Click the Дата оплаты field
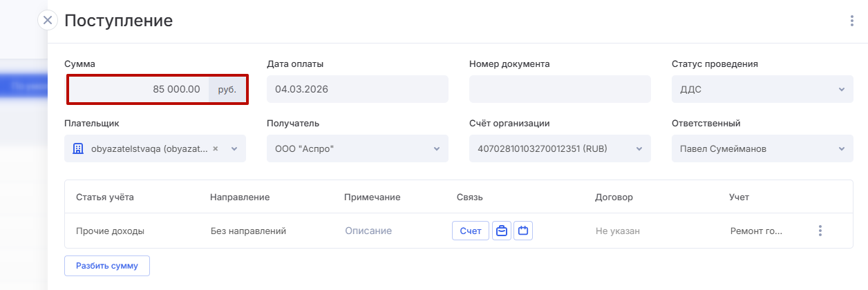Screen dimensions: 868x290 coord(357,89)
